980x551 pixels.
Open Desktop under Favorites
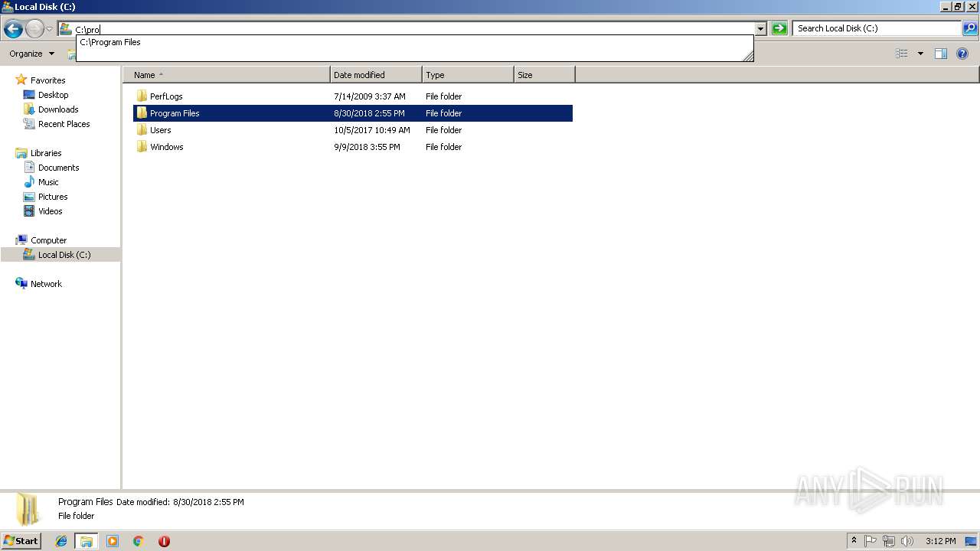click(53, 95)
